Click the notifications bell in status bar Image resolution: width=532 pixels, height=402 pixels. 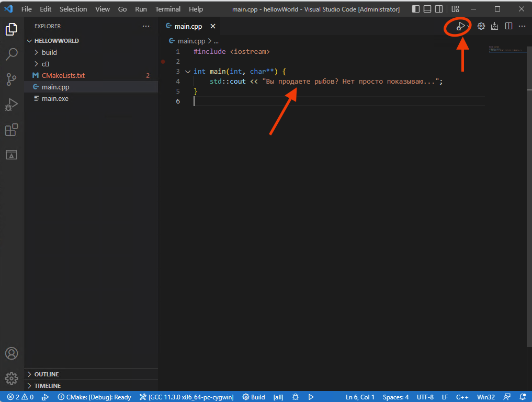522,397
